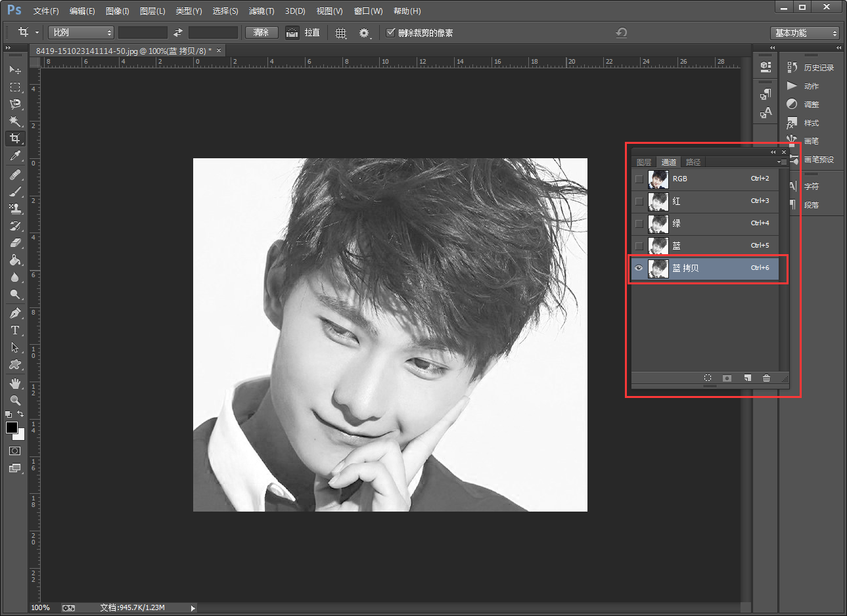Open the 比例 crop ratio dropdown
847x616 pixels.
coord(82,32)
